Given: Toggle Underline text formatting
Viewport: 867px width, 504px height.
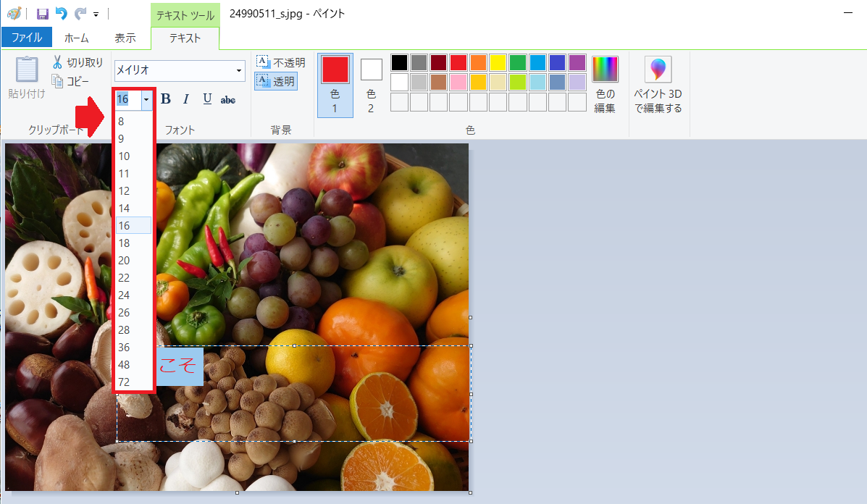Looking at the screenshot, I should (207, 99).
